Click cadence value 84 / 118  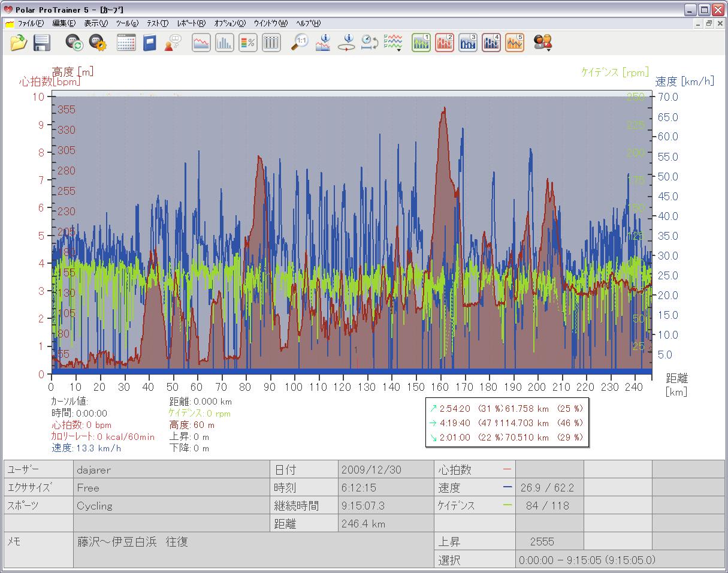coord(549,506)
